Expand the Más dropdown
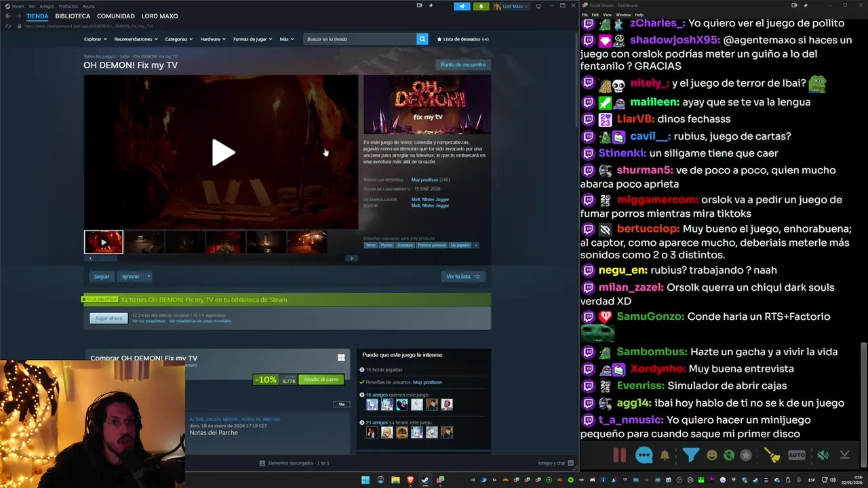Image resolution: width=868 pixels, height=488 pixels. 287,39
